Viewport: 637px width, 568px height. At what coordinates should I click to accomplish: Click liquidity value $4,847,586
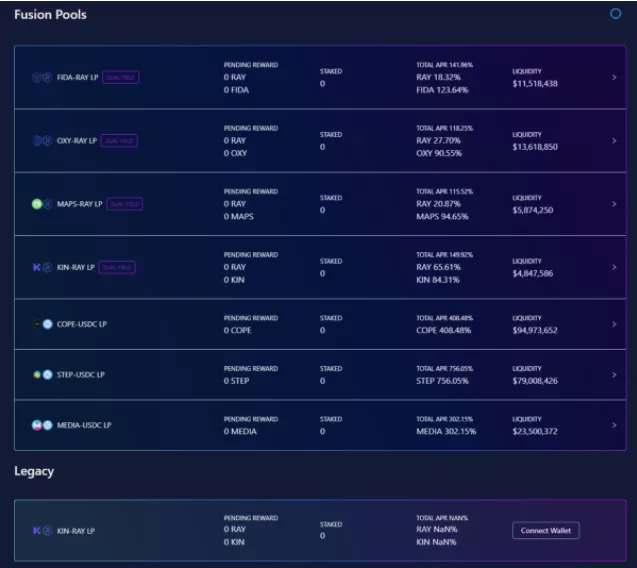tap(533, 273)
